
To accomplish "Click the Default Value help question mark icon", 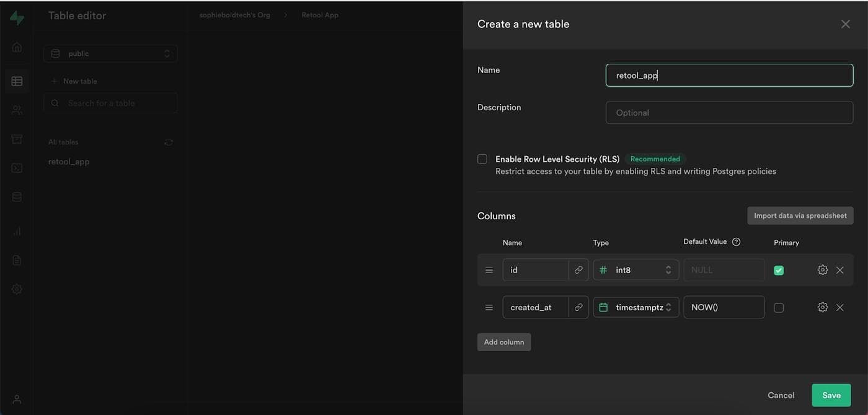I will [736, 242].
